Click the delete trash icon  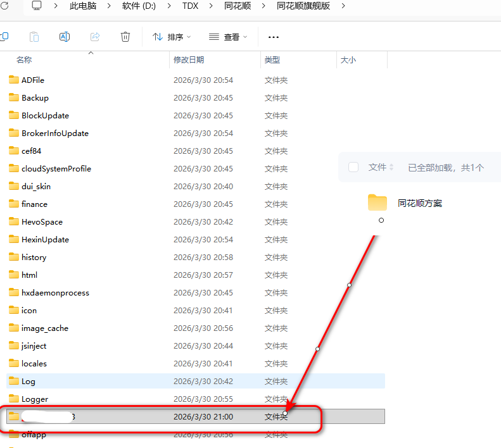(125, 37)
